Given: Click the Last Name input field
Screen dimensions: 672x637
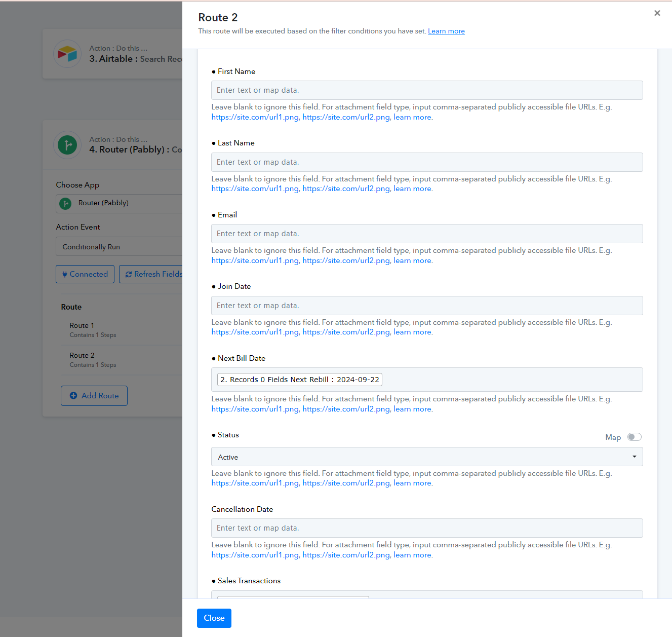Looking at the screenshot, I should [x=427, y=162].
